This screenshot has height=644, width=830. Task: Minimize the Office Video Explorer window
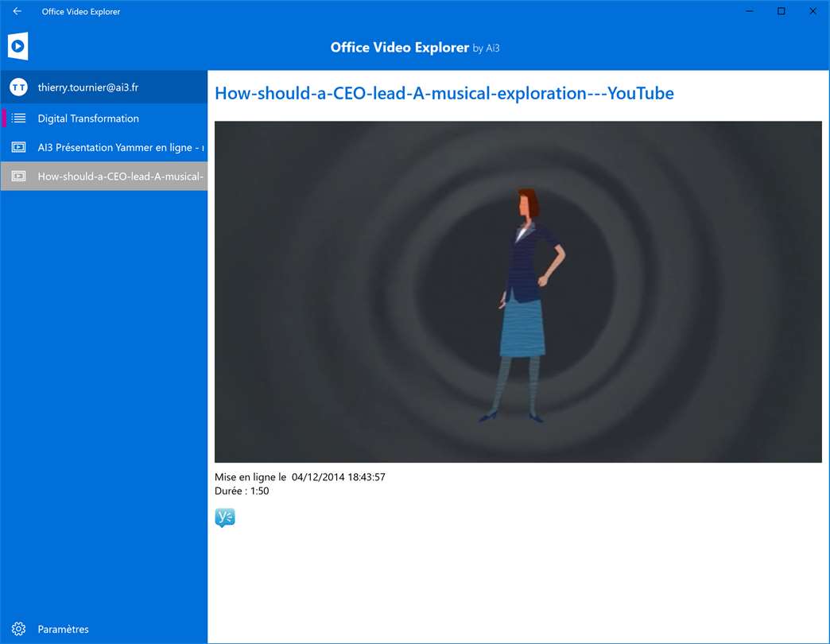750,11
